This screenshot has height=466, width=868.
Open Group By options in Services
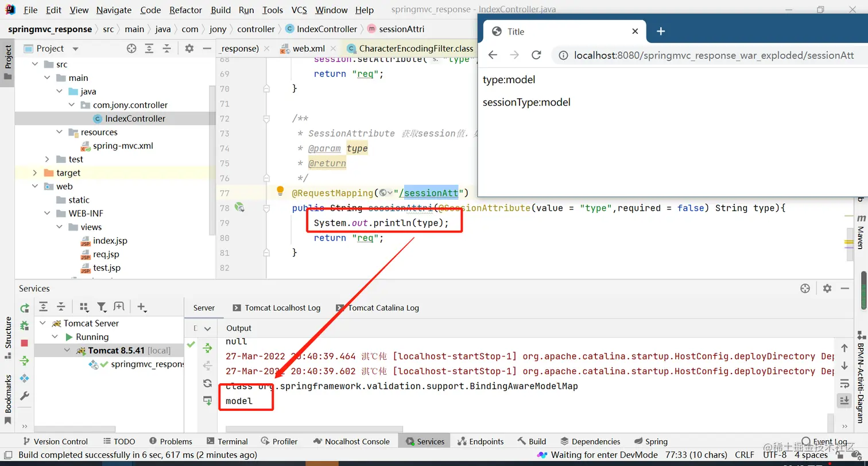point(84,307)
